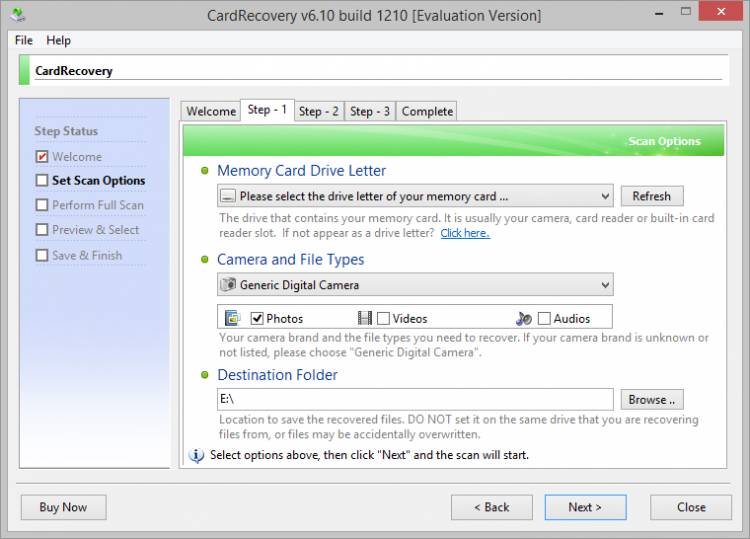This screenshot has height=539, width=750.
Task: Minimize the CardRecovery window
Action: coord(659,13)
